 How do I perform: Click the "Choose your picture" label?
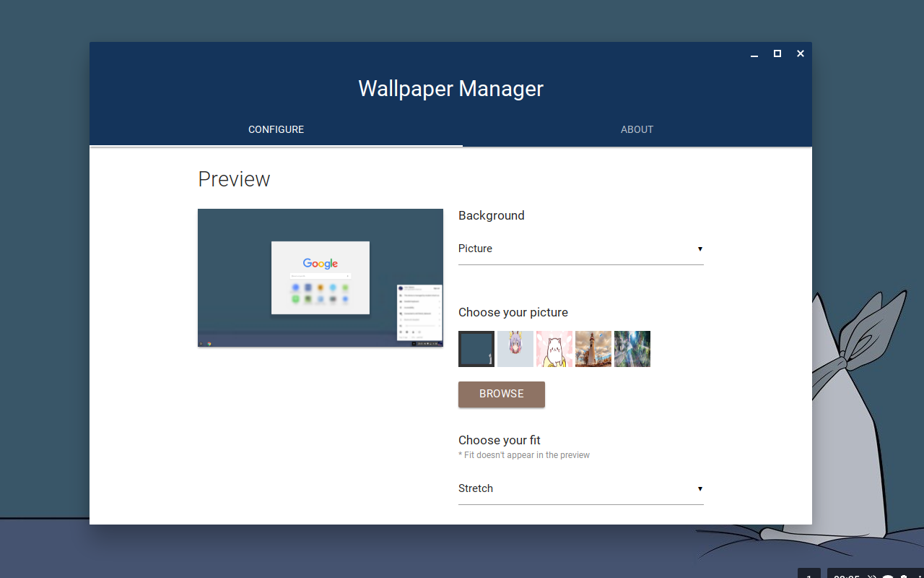pyautogui.click(x=513, y=312)
